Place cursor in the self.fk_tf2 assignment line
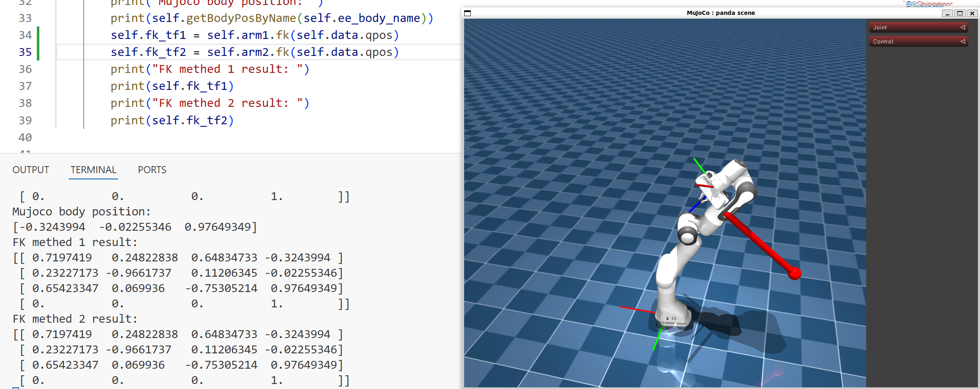980x389 pixels. point(255,52)
